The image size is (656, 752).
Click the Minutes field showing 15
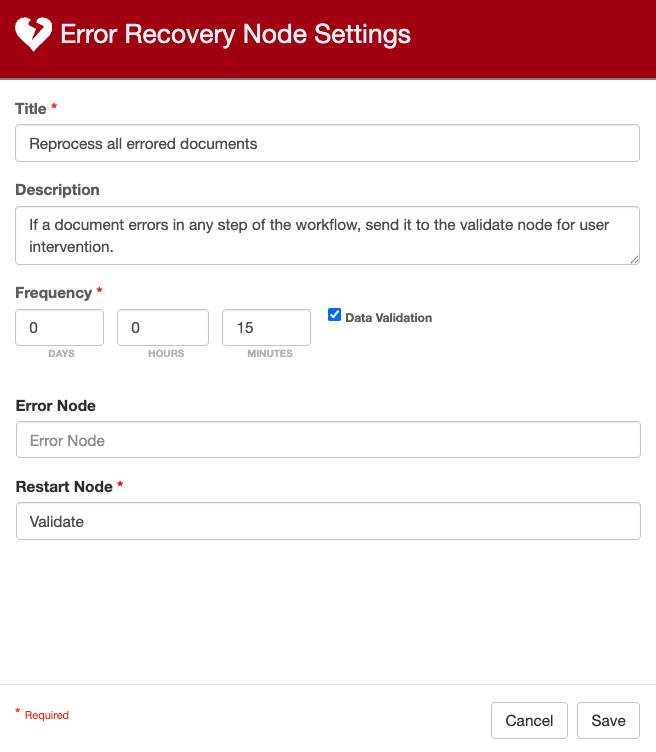pos(266,328)
